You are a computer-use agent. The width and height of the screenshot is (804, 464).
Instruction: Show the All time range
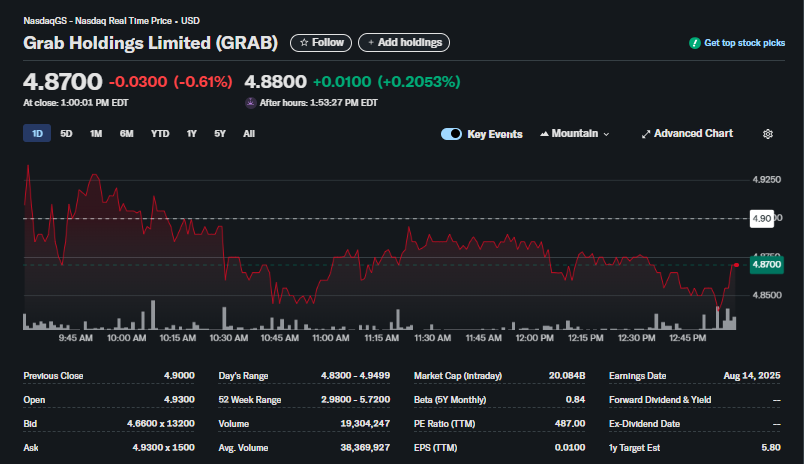pos(249,134)
